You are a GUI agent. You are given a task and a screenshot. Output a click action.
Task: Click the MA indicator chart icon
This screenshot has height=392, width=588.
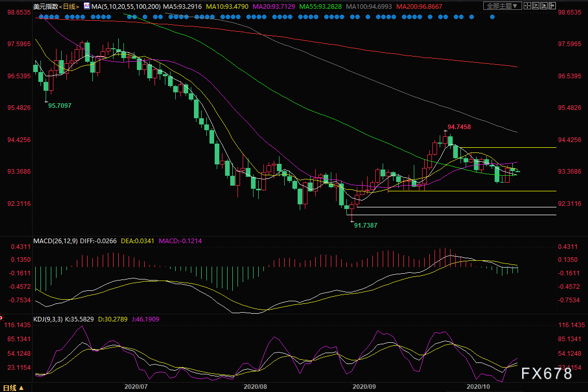[x=87, y=6]
